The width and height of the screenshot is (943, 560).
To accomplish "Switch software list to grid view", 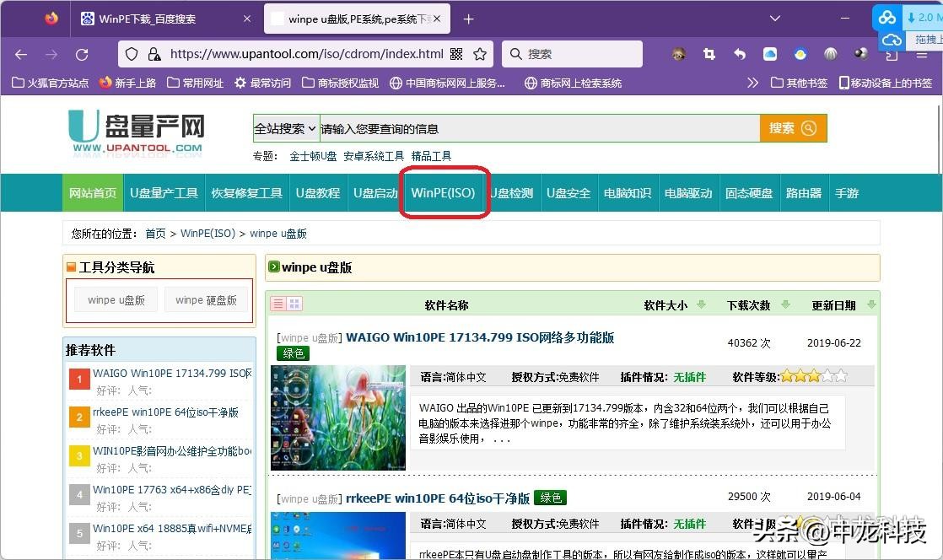I will point(293,304).
